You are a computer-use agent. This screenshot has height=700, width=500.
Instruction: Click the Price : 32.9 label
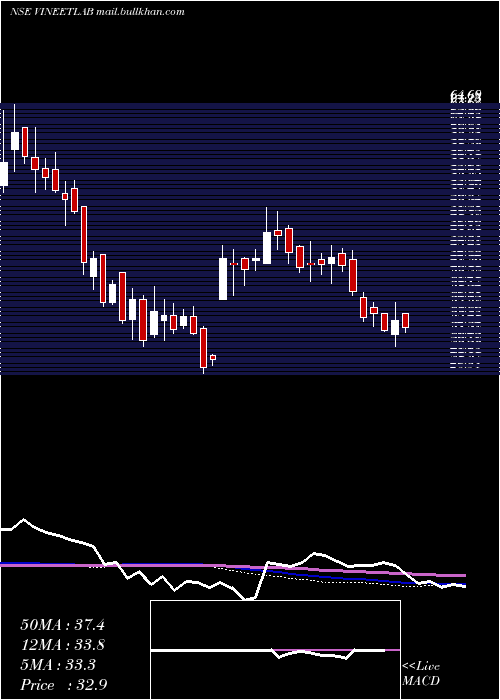coord(63,685)
